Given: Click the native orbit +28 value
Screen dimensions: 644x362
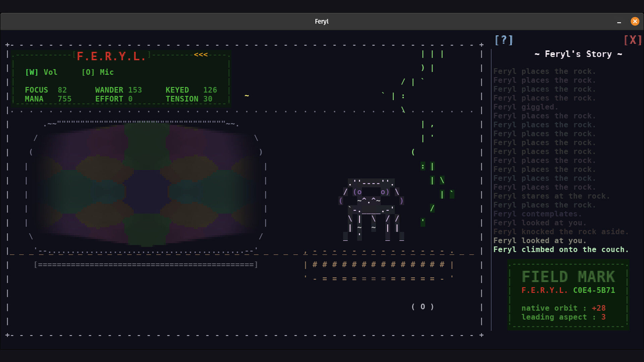Looking at the screenshot, I should (x=598, y=308).
